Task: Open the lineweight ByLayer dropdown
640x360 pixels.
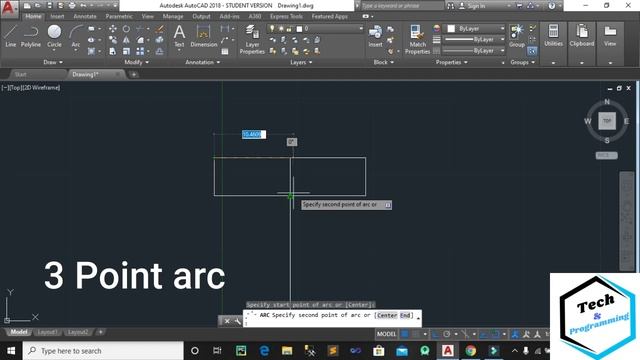Action: tap(473, 40)
